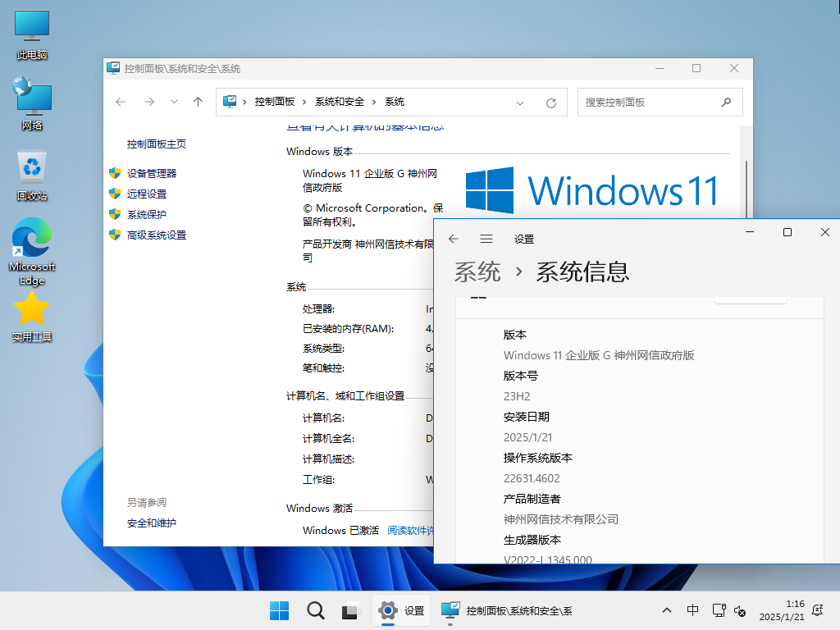This screenshot has width=840, height=630.
Task: Click 阅读软件许可 link in Windows 激活
Action: tap(410, 531)
